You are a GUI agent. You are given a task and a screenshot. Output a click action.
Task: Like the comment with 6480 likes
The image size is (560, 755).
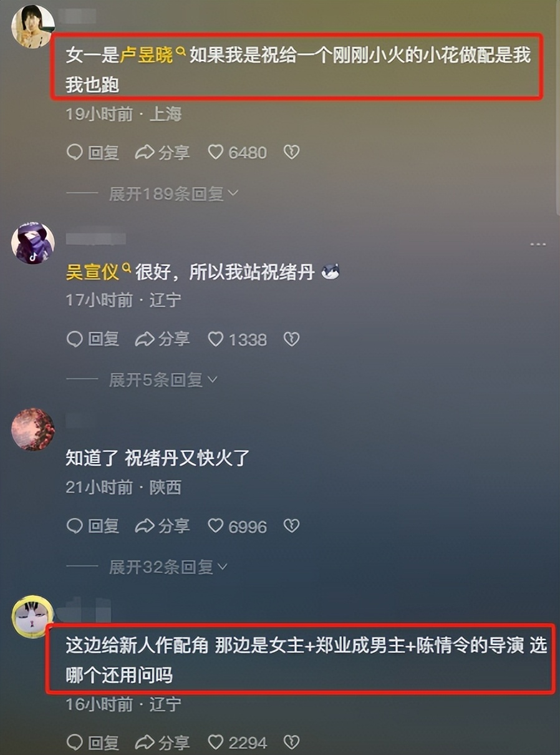point(237,152)
